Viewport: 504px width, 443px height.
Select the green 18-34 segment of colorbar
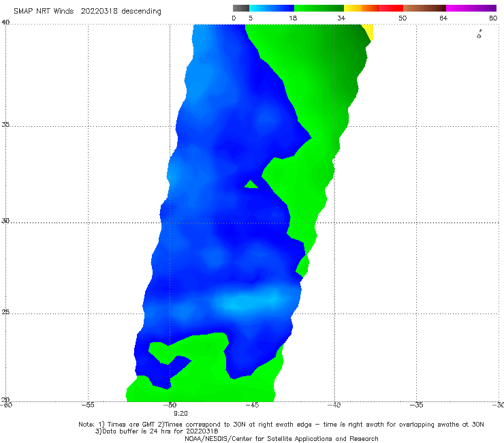click(319, 8)
